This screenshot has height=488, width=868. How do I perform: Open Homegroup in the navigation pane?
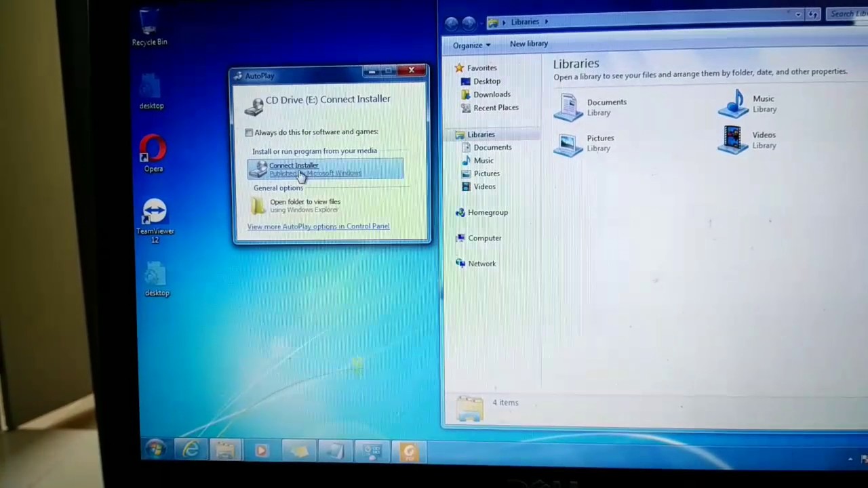(x=488, y=212)
